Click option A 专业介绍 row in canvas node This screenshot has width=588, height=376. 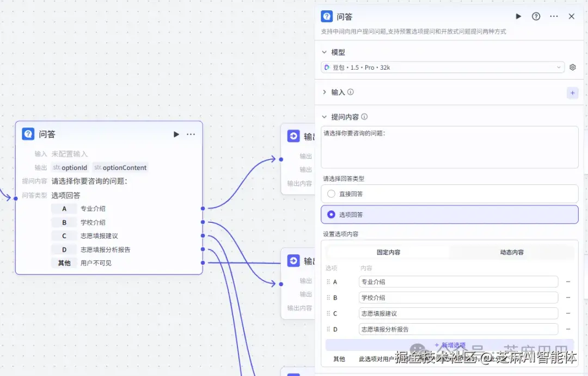pyautogui.click(x=78, y=209)
